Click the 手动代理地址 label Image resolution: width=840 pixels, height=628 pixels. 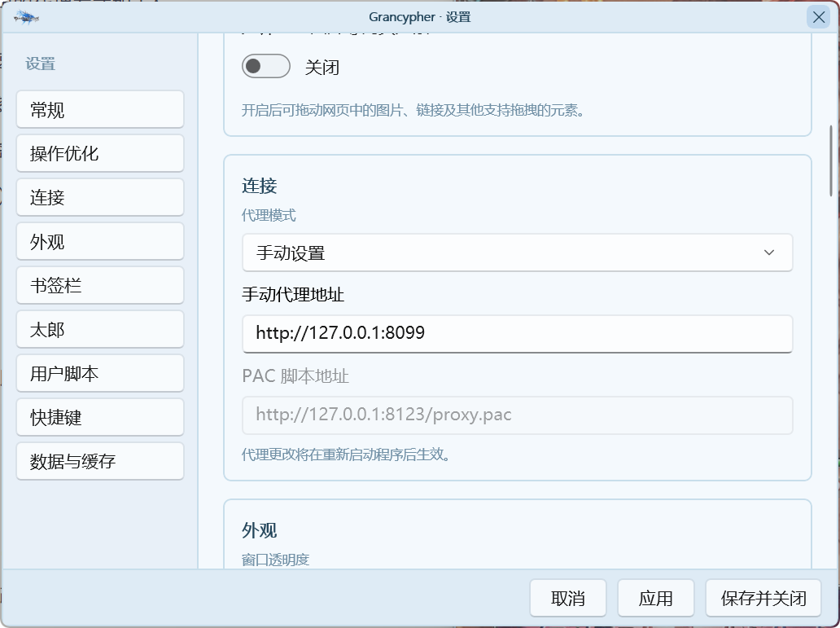click(x=293, y=294)
